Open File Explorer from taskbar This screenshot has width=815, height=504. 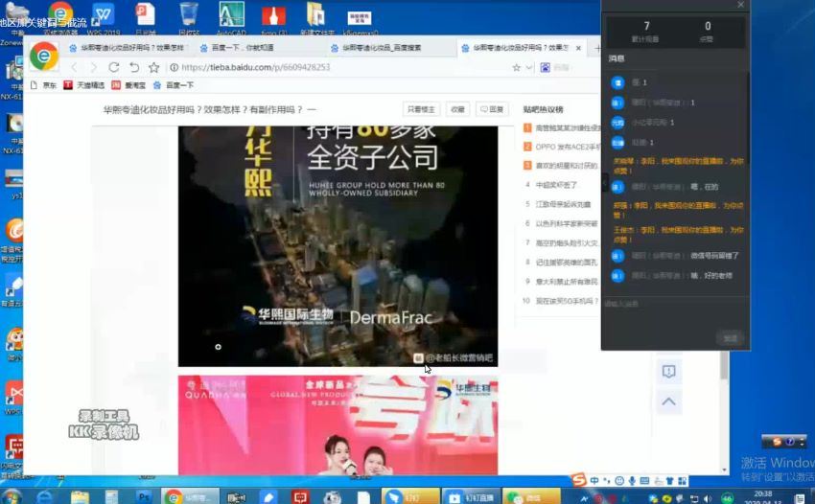coord(80,497)
